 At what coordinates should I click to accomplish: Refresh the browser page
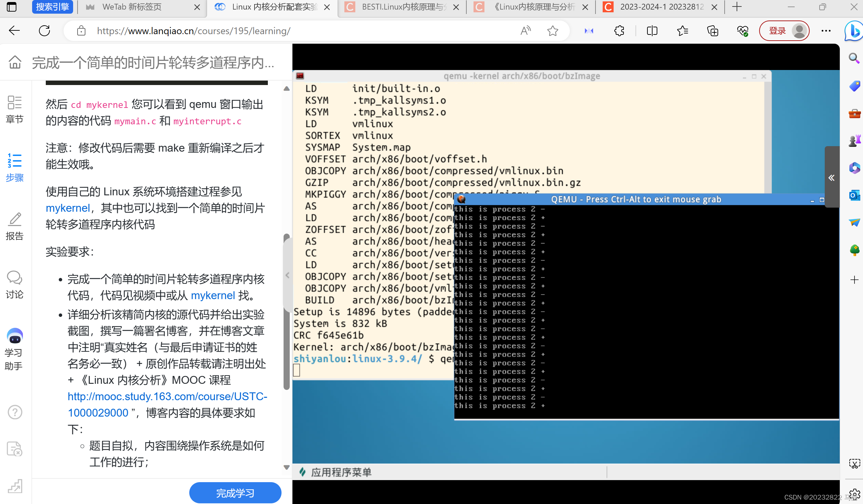coord(44,31)
